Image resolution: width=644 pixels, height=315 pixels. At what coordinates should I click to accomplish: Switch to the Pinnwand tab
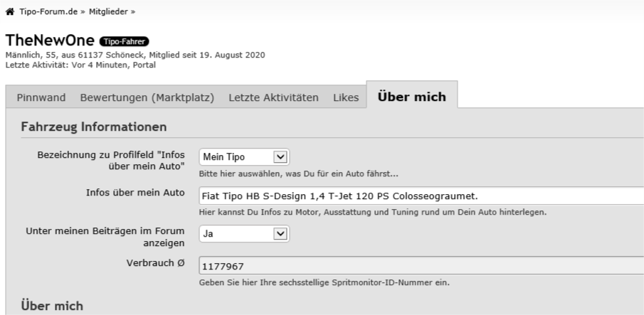click(x=41, y=97)
